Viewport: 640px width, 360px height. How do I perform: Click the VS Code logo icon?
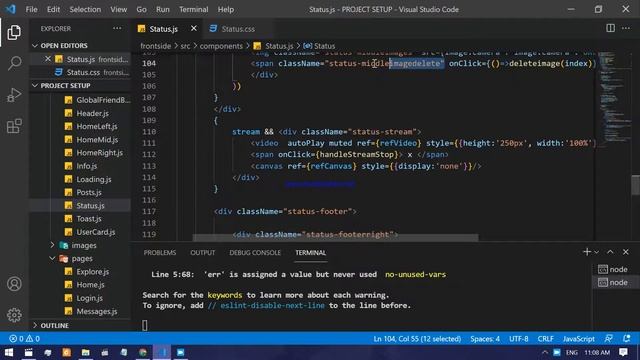(10, 9)
